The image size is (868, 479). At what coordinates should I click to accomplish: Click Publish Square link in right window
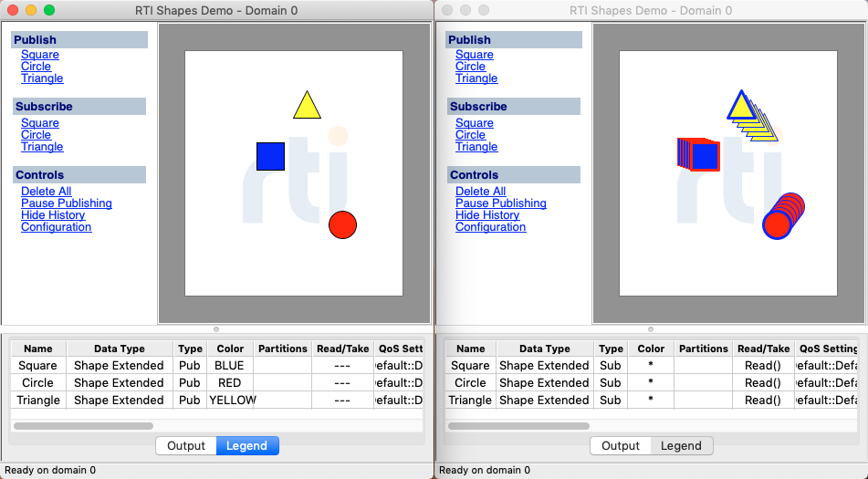click(475, 54)
